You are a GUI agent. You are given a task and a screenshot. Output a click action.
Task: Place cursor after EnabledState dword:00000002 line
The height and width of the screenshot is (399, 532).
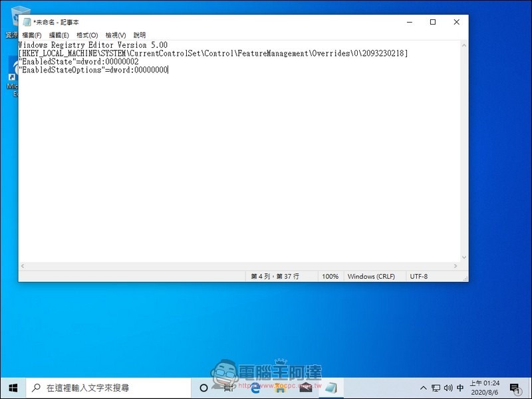pyautogui.click(x=139, y=62)
